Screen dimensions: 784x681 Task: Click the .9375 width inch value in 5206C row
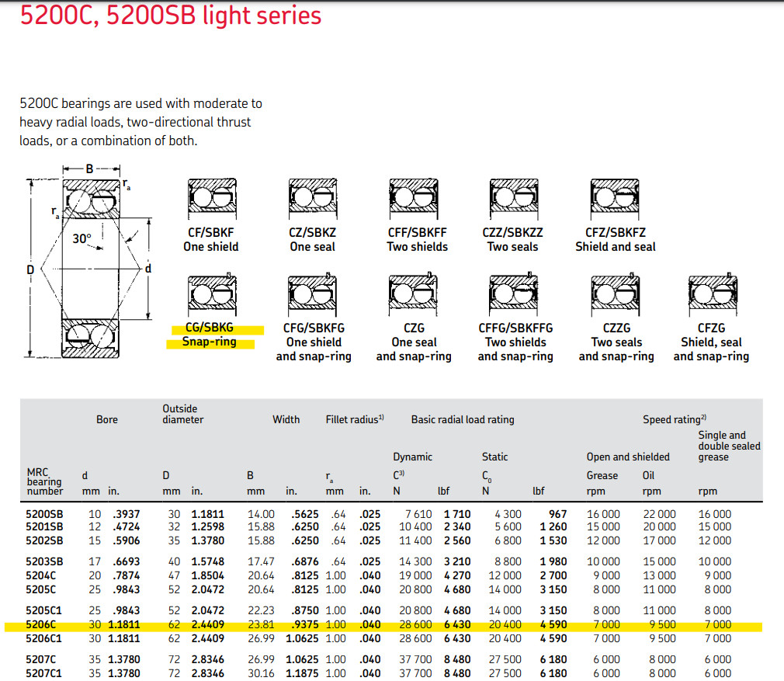click(305, 624)
